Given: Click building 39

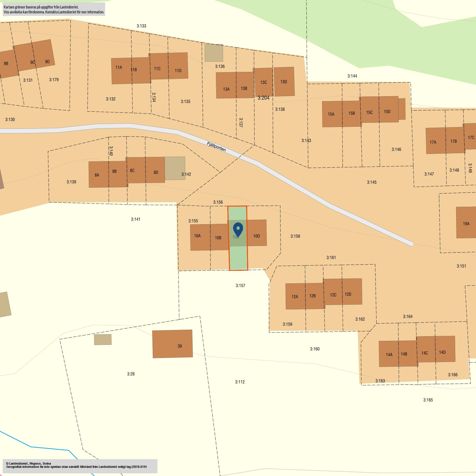Looking at the screenshot, I should pos(173,344).
